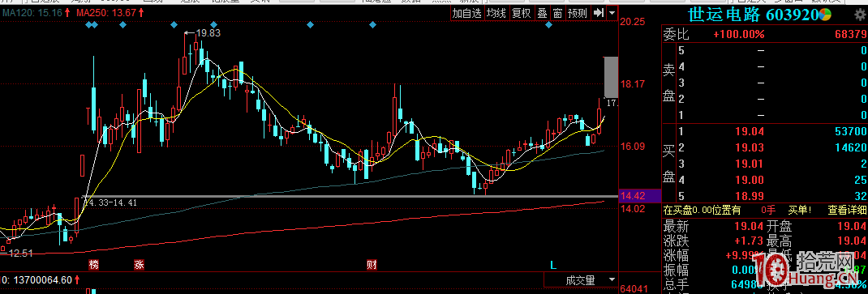Viewport: 868px width, 294px height.
Task: Click the 12.51 low price label
Action: coord(21,253)
